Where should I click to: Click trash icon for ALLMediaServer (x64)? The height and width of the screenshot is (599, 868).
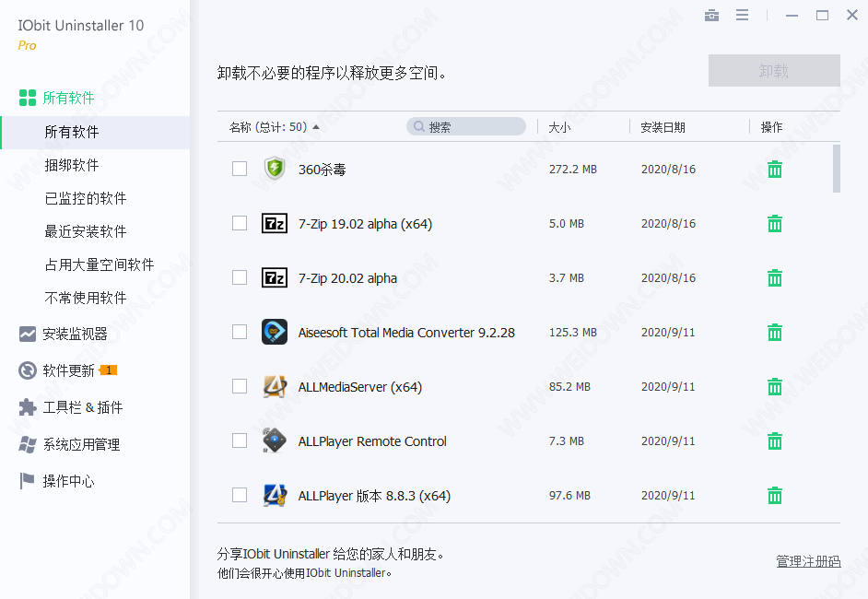[774, 386]
